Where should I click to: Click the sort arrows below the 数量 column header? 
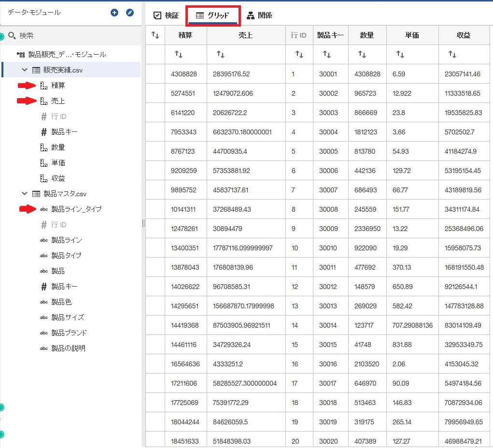pyautogui.click(x=362, y=55)
